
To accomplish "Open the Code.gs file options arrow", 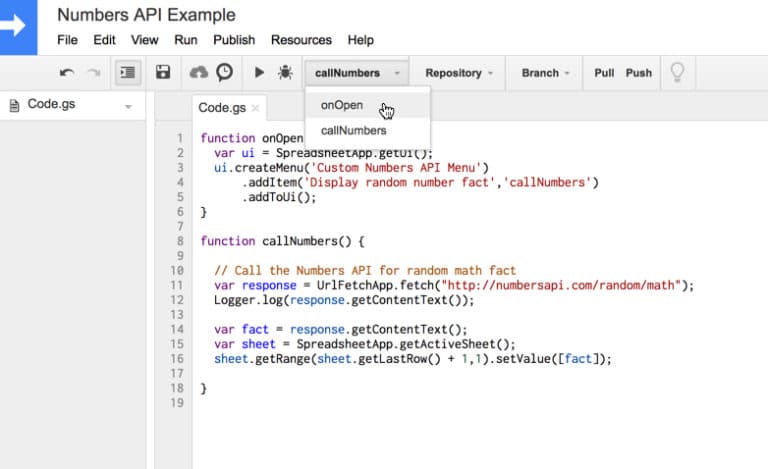I will pos(128,106).
